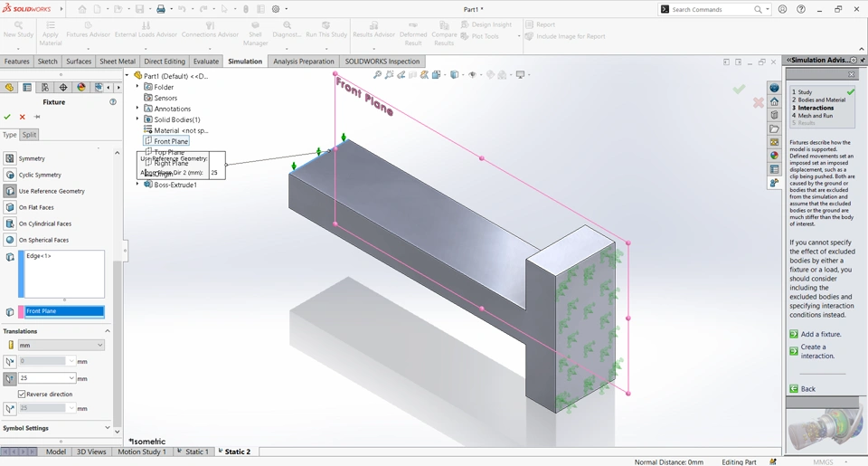868x466 pixels.
Task: Open the Section View tool icon
Action: [412, 74]
